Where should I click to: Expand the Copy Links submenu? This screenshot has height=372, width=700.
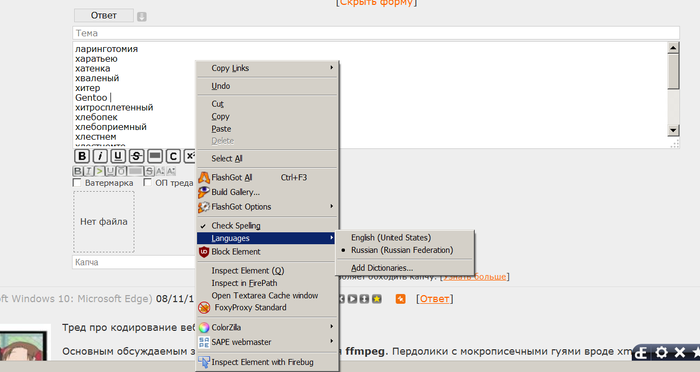pyautogui.click(x=267, y=68)
